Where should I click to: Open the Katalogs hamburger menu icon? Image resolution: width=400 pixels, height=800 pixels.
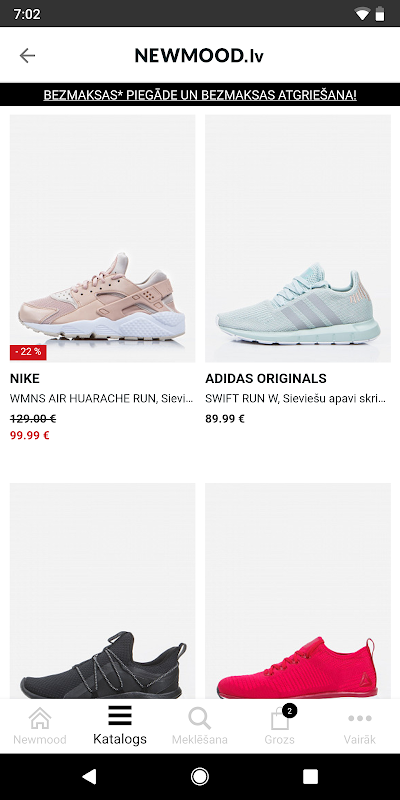[x=120, y=716]
